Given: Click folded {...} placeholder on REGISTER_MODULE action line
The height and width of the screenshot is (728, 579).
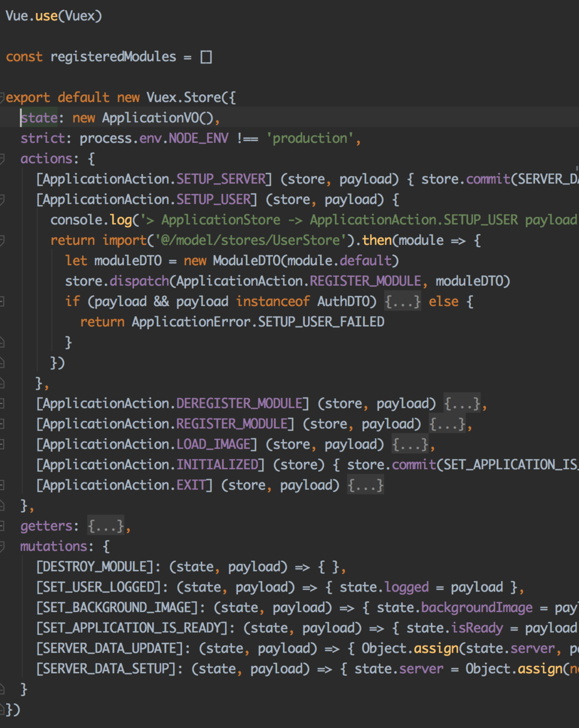Looking at the screenshot, I should pos(447,424).
